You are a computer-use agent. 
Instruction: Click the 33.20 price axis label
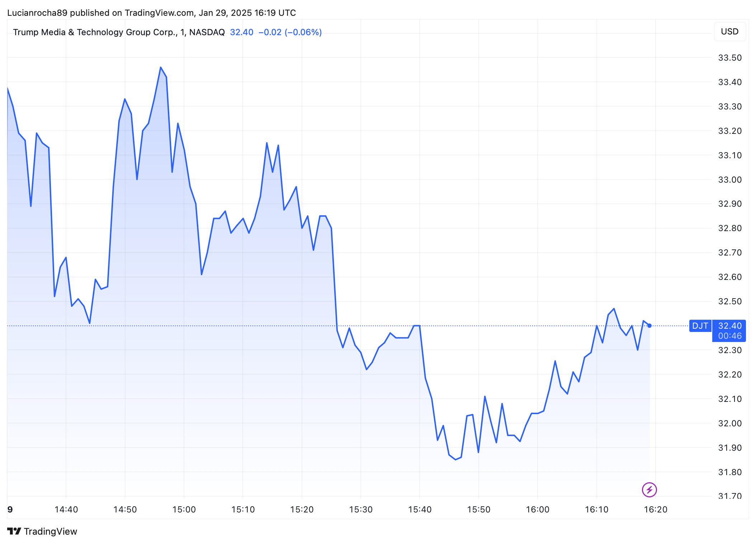(730, 131)
